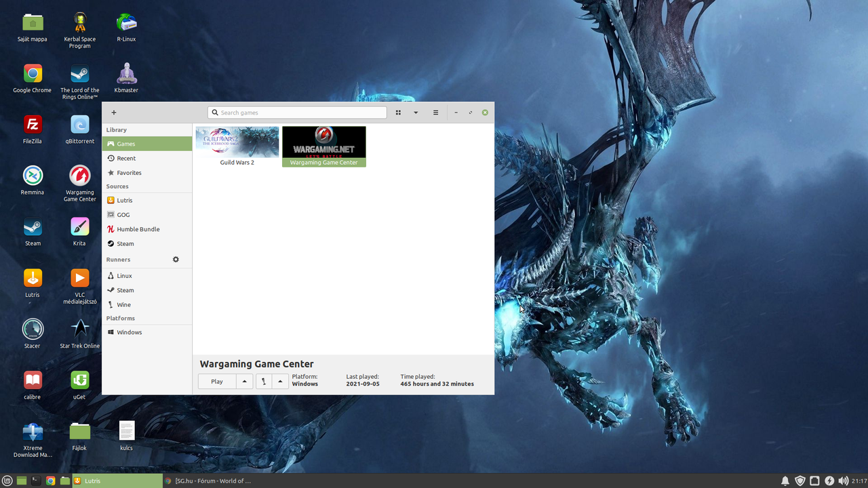The height and width of the screenshot is (488, 868).
Task: Open uGet desktop icon
Action: click(80, 380)
